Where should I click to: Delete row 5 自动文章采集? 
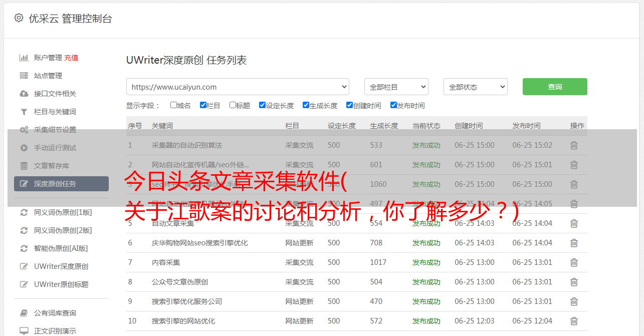[x=574, y=223]
